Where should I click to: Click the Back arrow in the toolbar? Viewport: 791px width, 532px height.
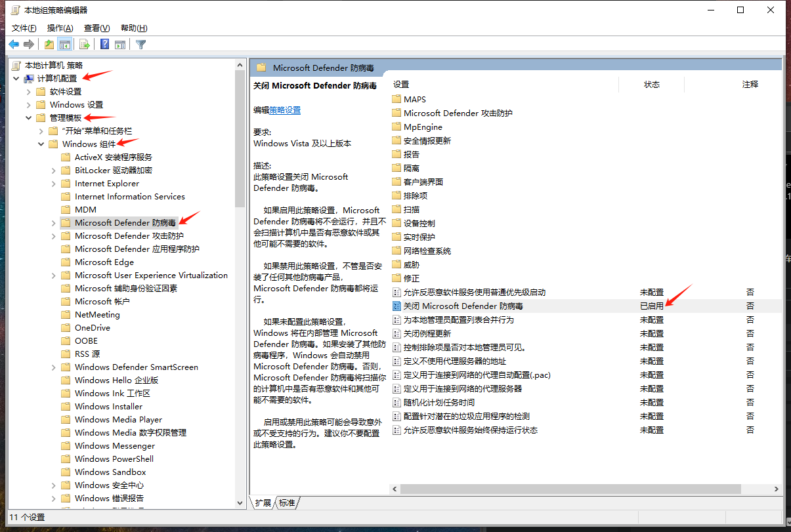(14, 45)
